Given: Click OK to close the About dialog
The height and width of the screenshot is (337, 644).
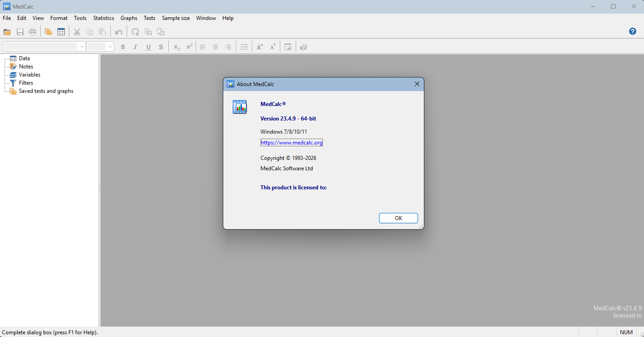Looking at the screenshot, I should tap(398, 218).
